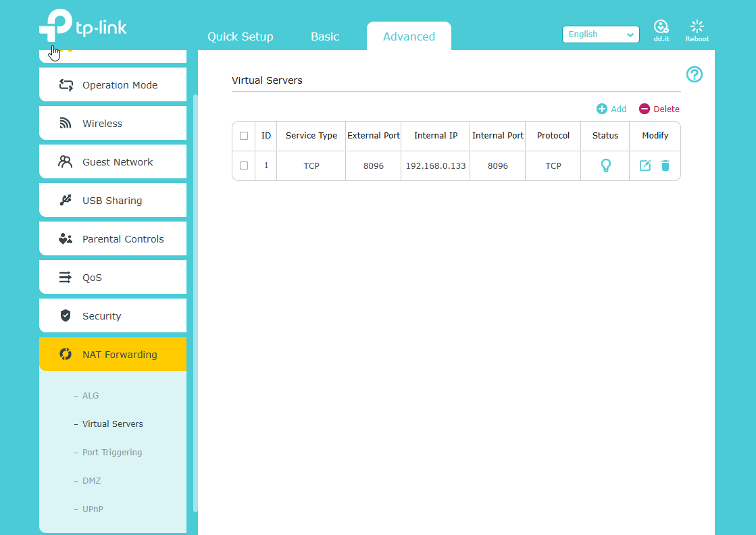Click the sidebar vertical scrollbar

coord(195,304)
